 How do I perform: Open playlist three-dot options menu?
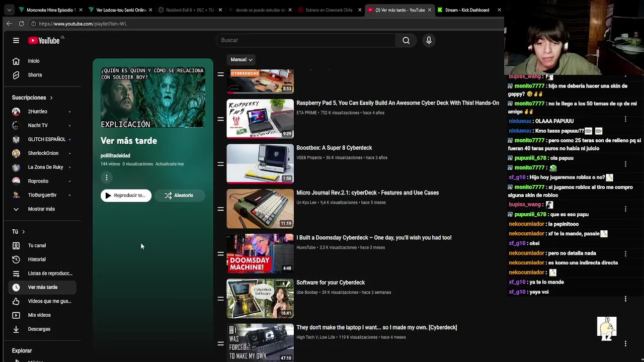[x=107, y=177]
